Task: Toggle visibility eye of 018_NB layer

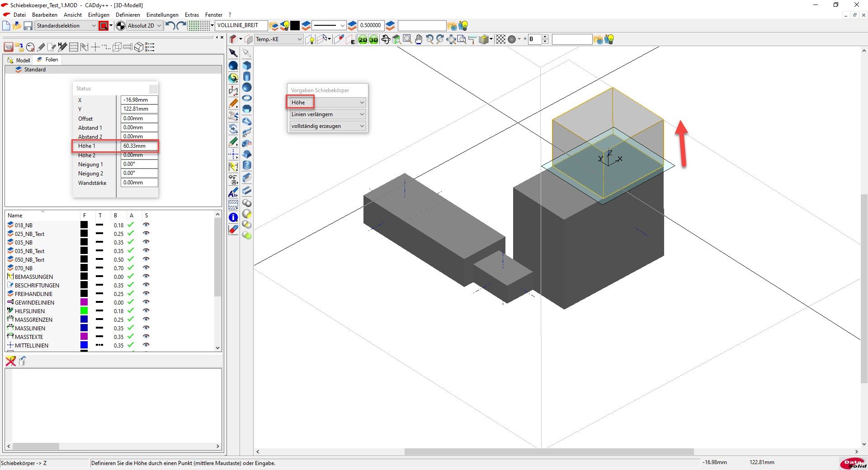Action: 146,225
